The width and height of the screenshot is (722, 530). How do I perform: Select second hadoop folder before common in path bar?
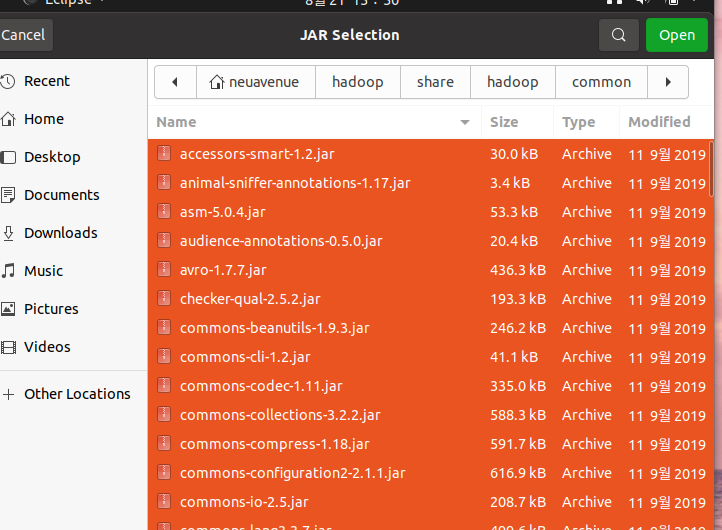click(x=512, y=82)
